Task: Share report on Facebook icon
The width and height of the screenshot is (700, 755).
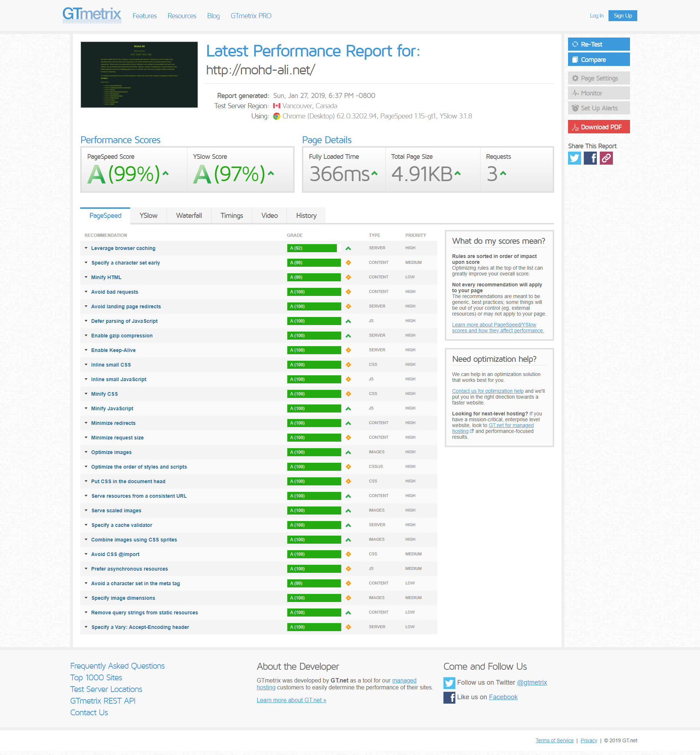Action: (x=590, y=158)
